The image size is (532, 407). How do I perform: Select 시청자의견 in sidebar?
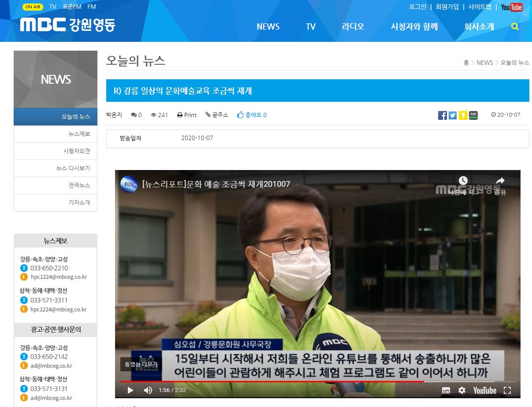tap(56, 151)
